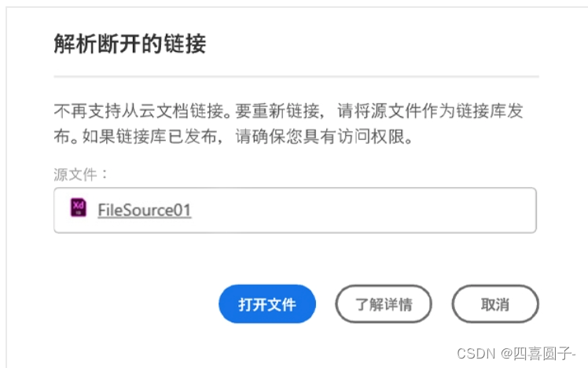Click the CSDN @四喜圆子 watermark
The image size is (588, 368).
click(516, 353)
